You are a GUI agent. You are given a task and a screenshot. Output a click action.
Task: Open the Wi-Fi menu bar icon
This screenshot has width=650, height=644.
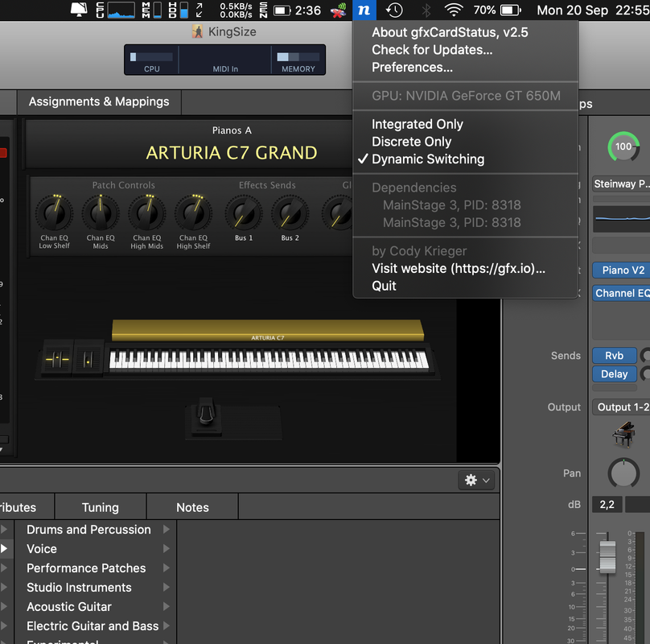click(454, 10)
